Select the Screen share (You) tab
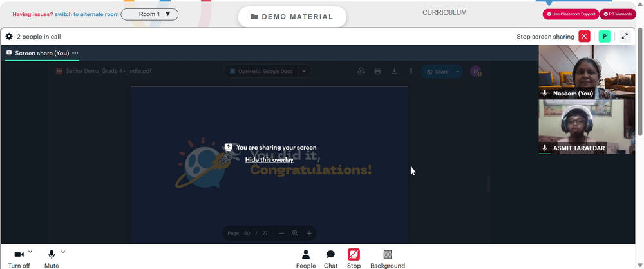 click(42, 53)
